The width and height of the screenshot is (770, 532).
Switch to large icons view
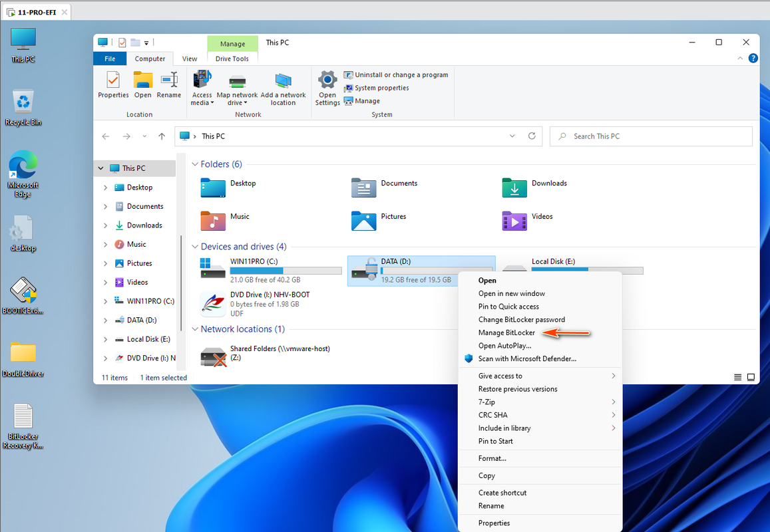[x=751, y=377]
